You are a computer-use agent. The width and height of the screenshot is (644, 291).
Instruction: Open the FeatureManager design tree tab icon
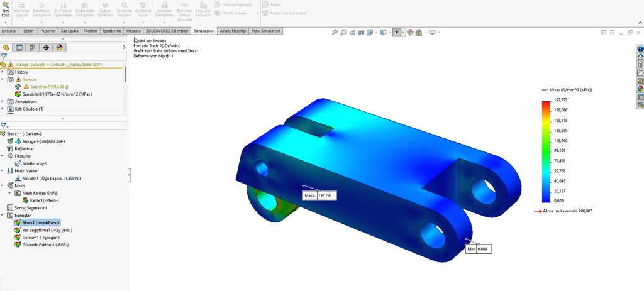(x=6, y=47)
